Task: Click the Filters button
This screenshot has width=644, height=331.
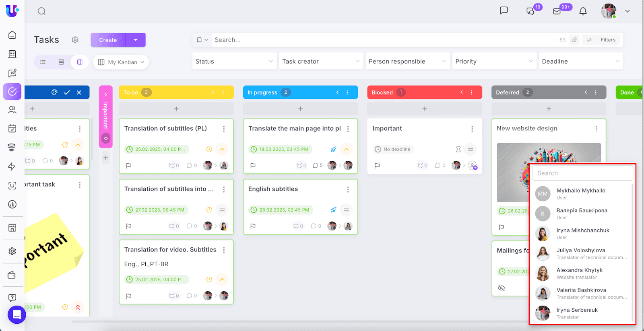Action: click(x=603, y=40)
